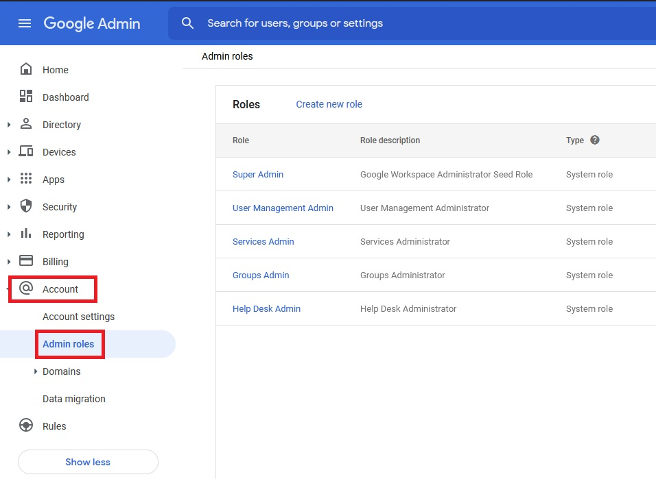Click the Show less button
The width and height of the screenshot is (656, 480).
coord(88,462)
